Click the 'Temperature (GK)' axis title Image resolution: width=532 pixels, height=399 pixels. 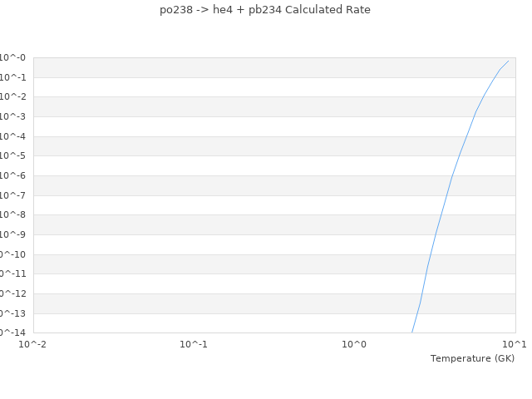pos(472,358)
